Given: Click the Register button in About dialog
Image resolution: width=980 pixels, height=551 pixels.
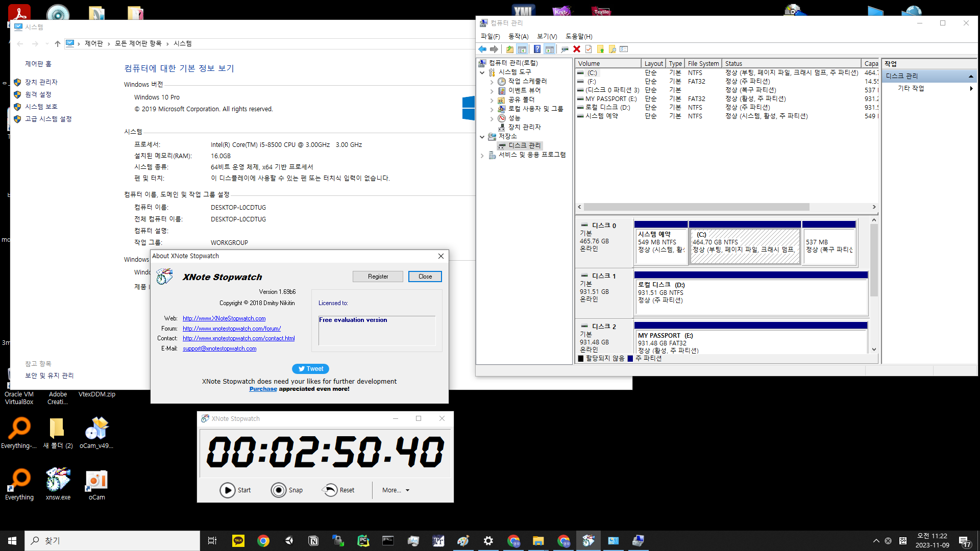Looking at the screenshot, I should (378, 277).
